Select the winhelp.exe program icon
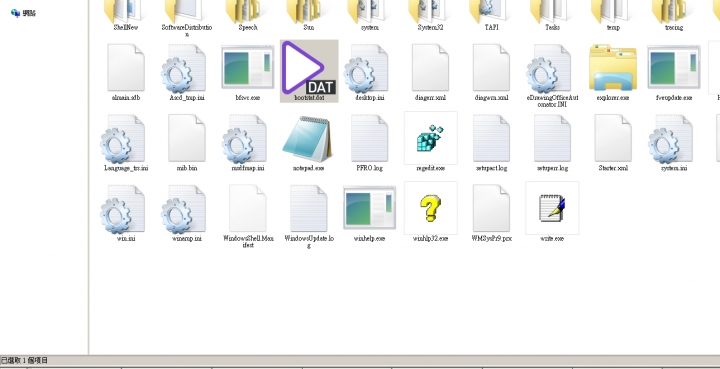720x369 pixels. coord(370,208)
